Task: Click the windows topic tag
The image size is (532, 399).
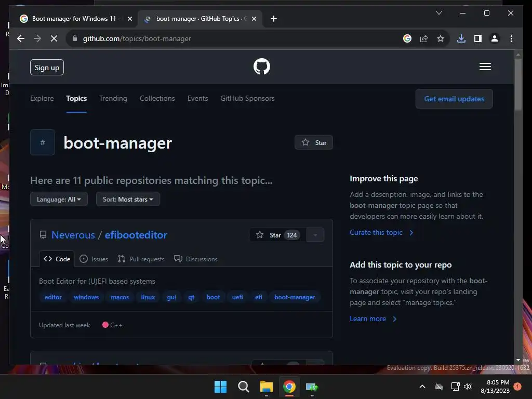Action: point(86,297)
